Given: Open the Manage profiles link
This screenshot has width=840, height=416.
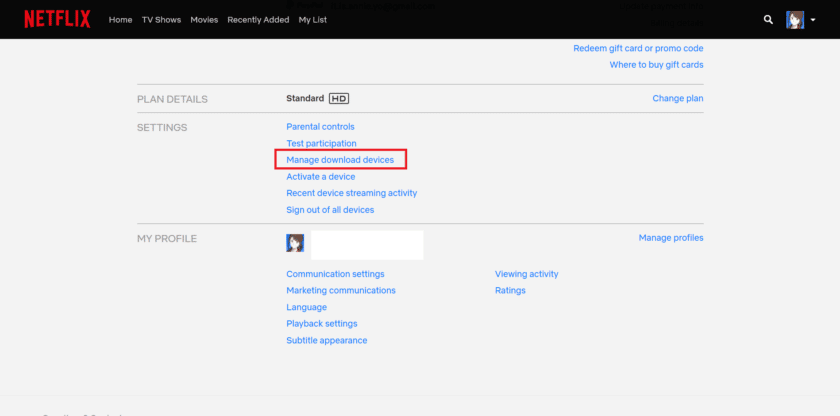Looking at the screenshot, I should coord(671,238).
